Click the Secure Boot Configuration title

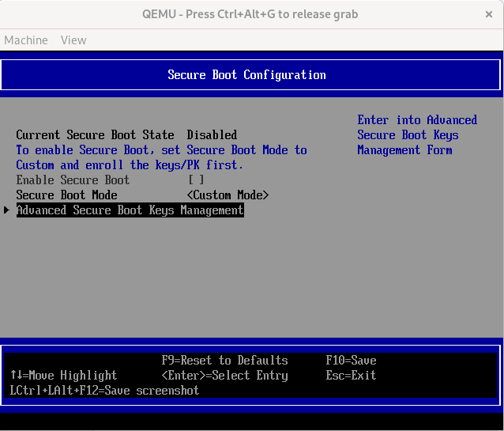[x=246, y=74]
